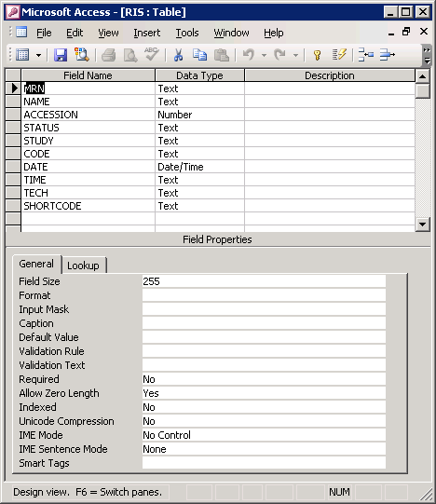Click the scroll down arrow of field grid
Viewport: 436px width, 504px height.
click(423, 224)
